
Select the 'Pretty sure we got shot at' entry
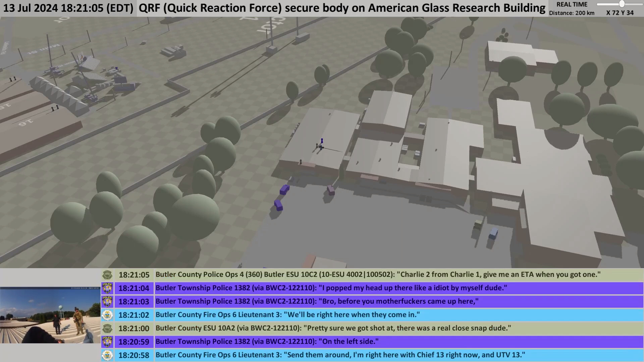coord(333,328)
